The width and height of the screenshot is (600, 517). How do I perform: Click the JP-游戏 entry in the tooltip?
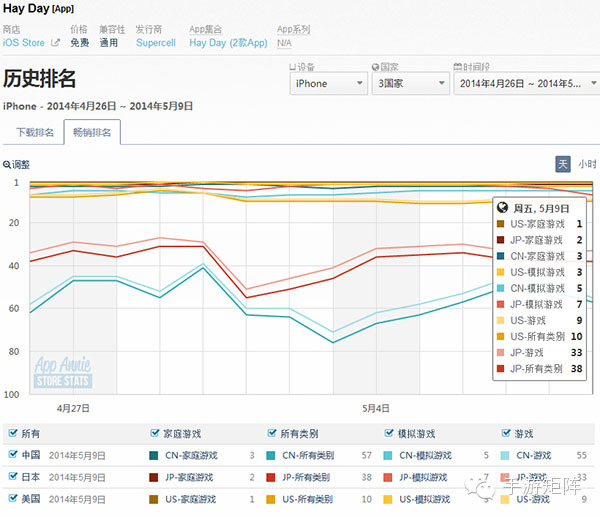540,352
